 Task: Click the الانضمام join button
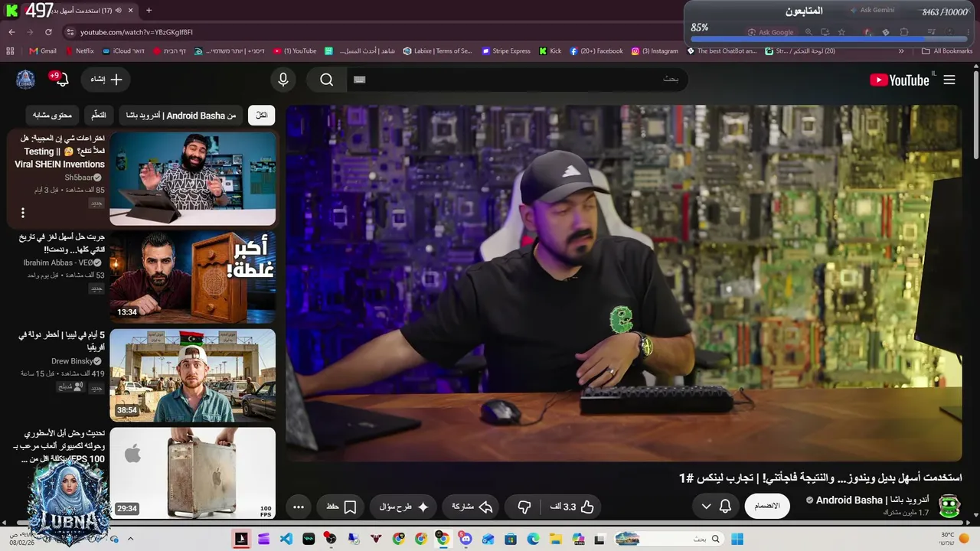tap(767, 506)
